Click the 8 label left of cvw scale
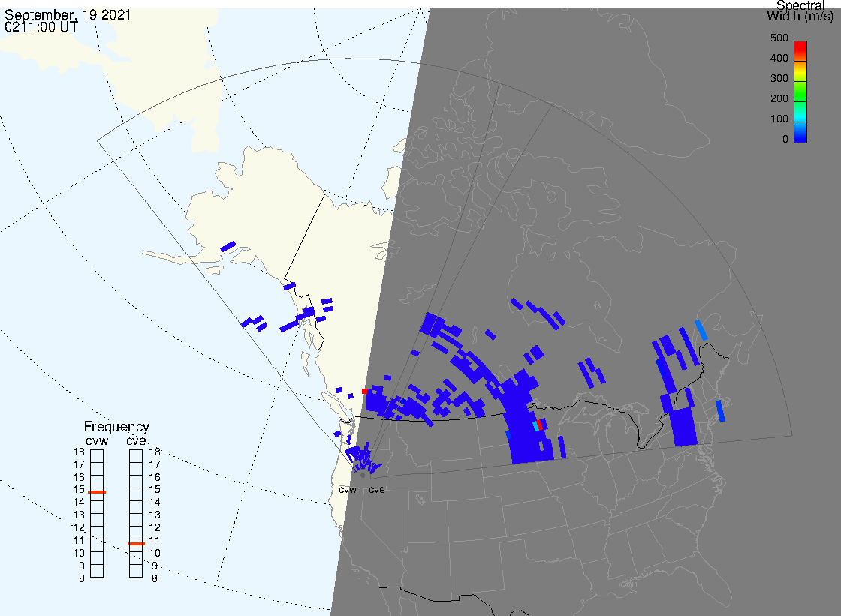Image resolution: width=841 pixels, height=616 pixels. 82,579
